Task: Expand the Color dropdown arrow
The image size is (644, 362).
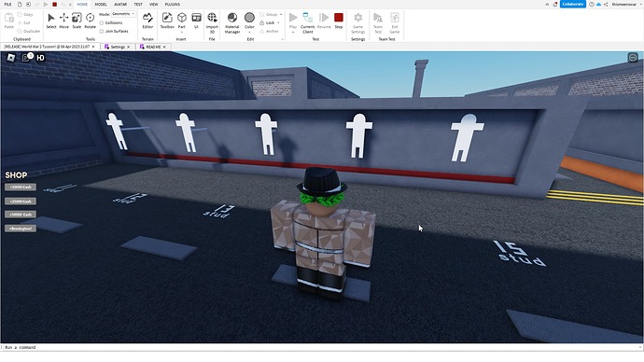Action: pyautogui.click(x=249, y=32)
